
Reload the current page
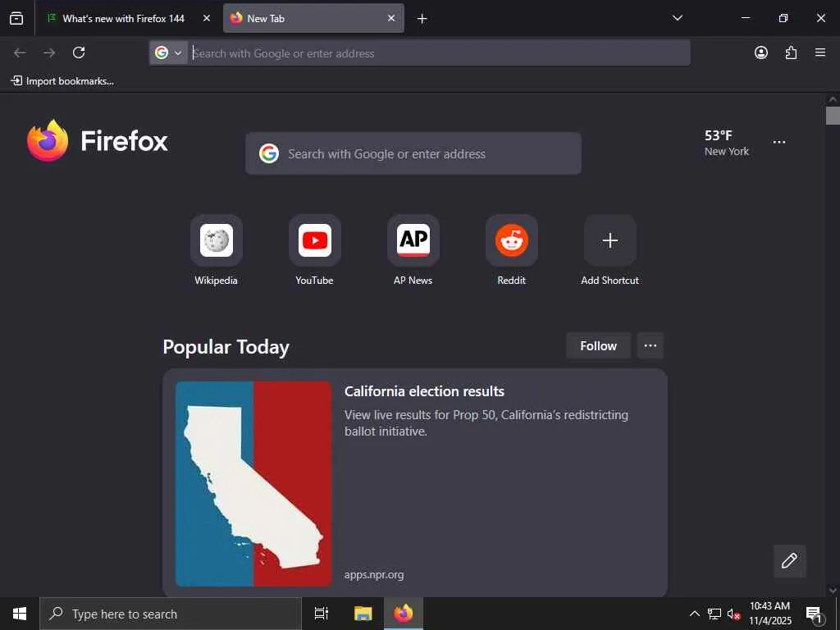pyautogui.click(x=79, y=52)
